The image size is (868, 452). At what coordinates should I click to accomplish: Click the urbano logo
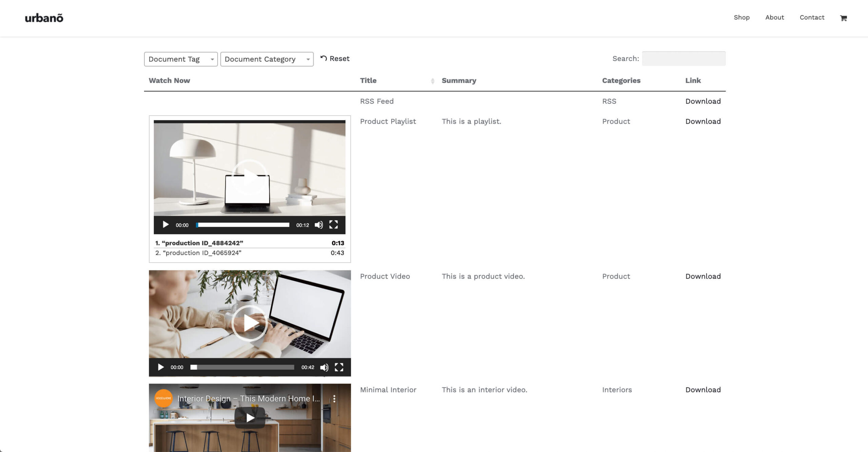pyautogui.click(x=44, y=18)
